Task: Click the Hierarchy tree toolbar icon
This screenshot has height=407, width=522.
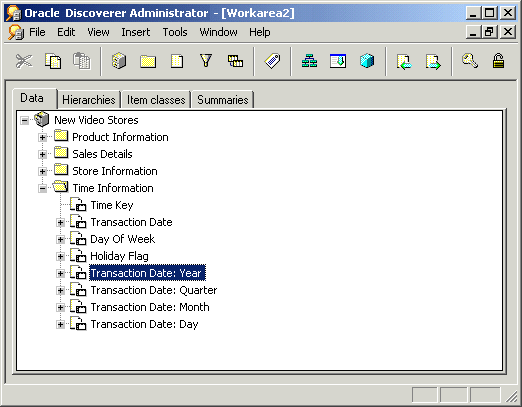Action: coord(309,61)
